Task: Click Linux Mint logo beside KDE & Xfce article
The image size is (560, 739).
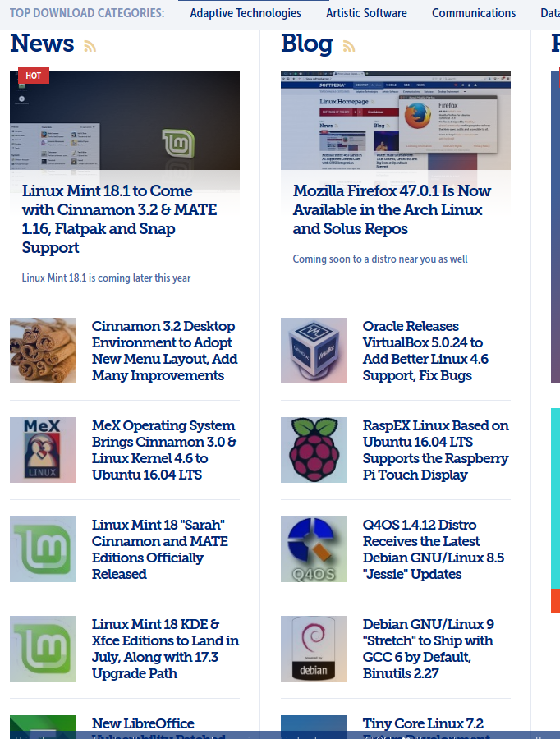Action: (43, 649)
